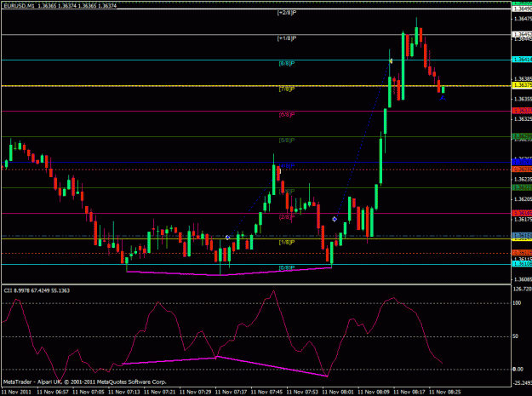The width and height of the screenshot is (532, 396).
Task: Click the 126.720 indicator scale maximum
Action: pos(523,289)
